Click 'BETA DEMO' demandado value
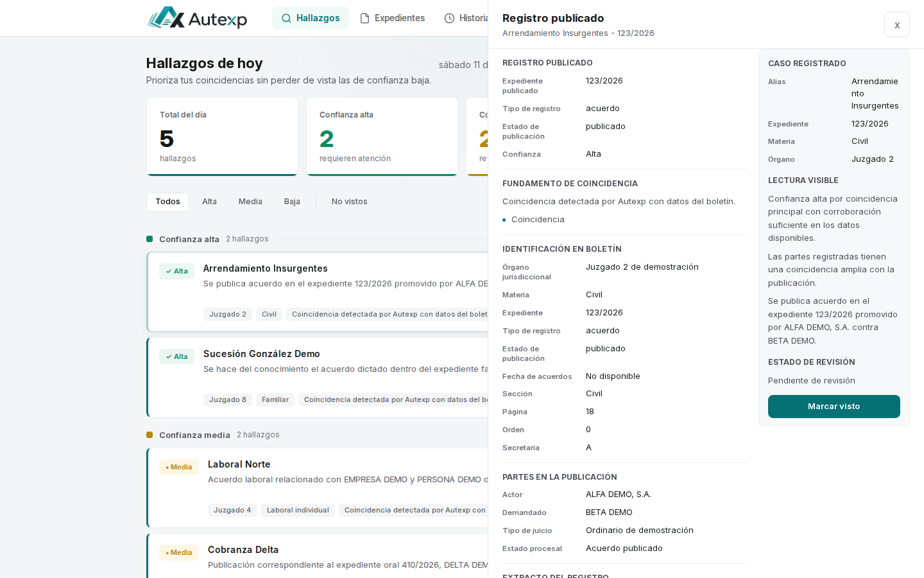924x578 pixels. [x=609, y=512]
